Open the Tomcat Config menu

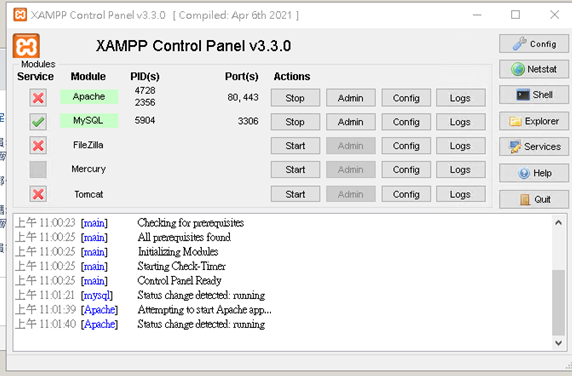pos(406,194)
